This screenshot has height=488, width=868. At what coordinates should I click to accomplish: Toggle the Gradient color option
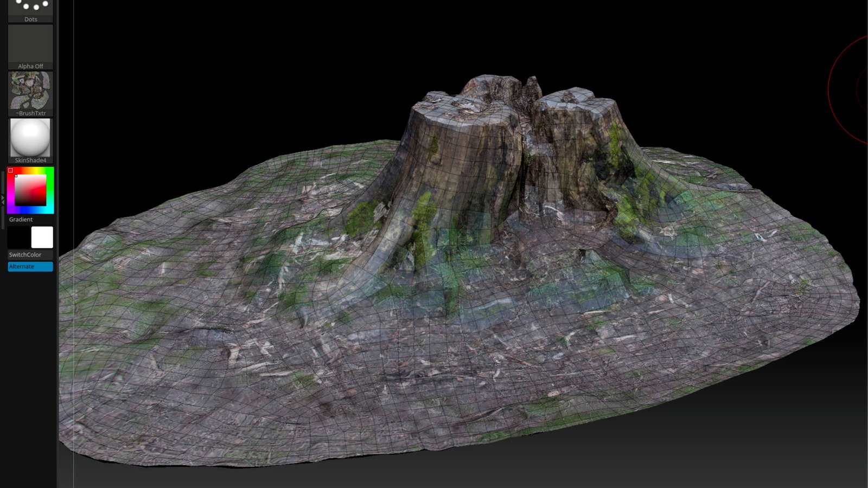[x=21, y=220]
